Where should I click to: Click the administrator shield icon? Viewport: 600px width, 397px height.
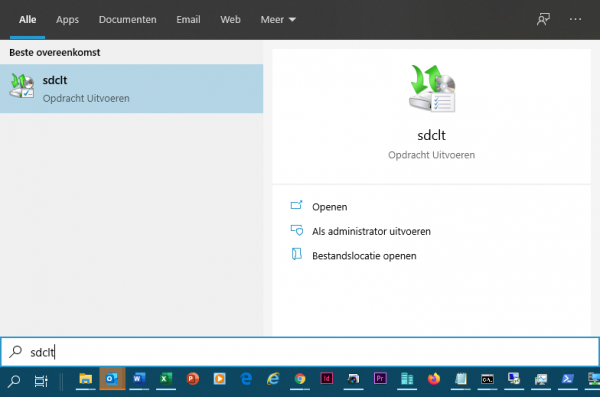(x=297, y=230)
